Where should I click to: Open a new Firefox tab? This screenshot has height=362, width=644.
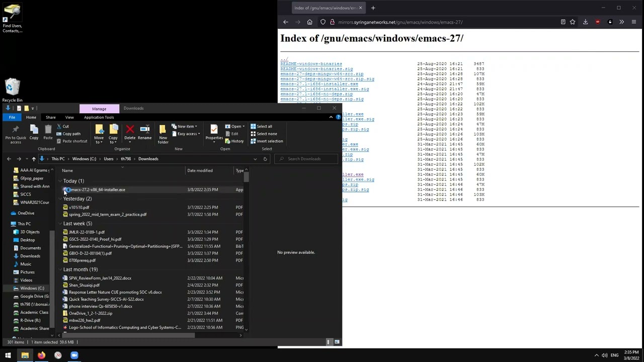[x=373, y=8]
